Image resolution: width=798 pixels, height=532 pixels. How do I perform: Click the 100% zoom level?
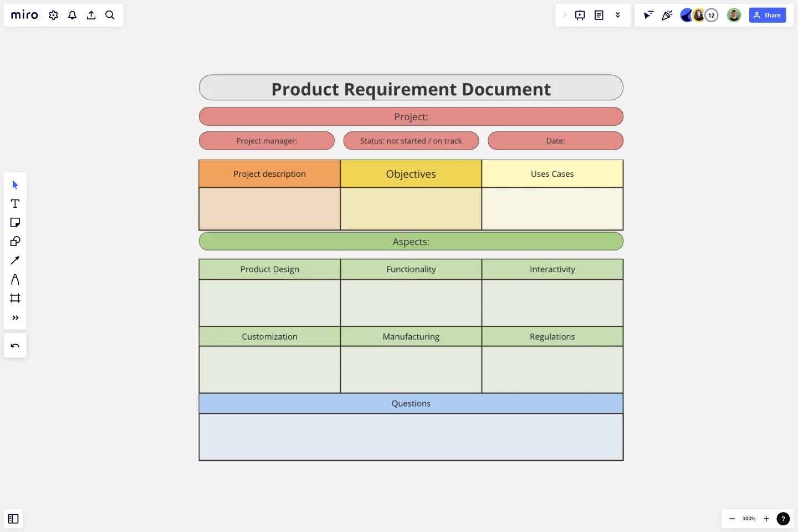749,519
